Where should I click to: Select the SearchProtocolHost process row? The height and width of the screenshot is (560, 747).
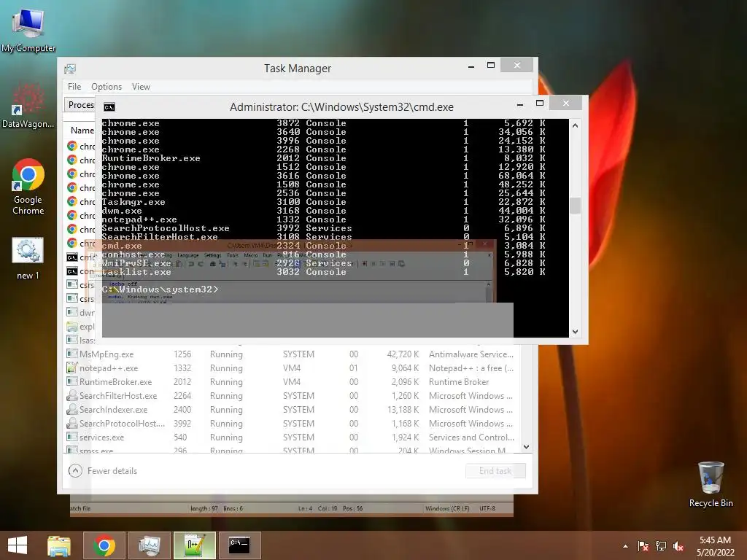coord(292,424)
